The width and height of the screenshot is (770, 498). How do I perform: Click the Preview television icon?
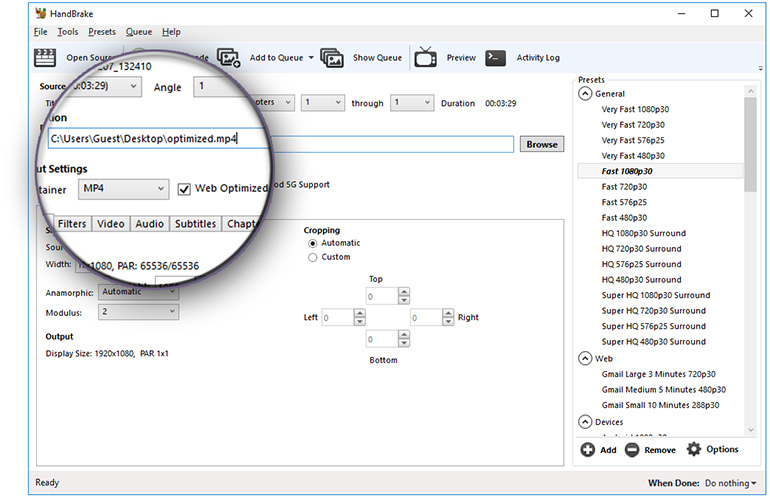pyautogui.click(x=425, y=57)
